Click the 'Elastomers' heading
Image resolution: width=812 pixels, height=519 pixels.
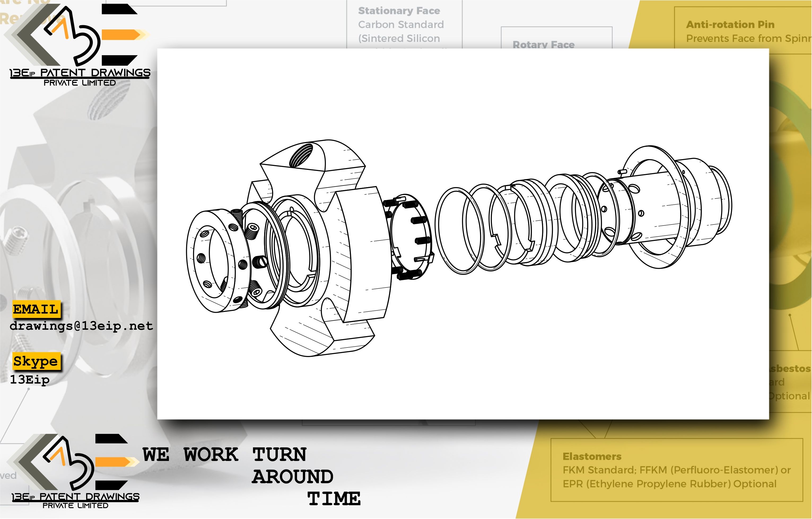tap(592, 456)
